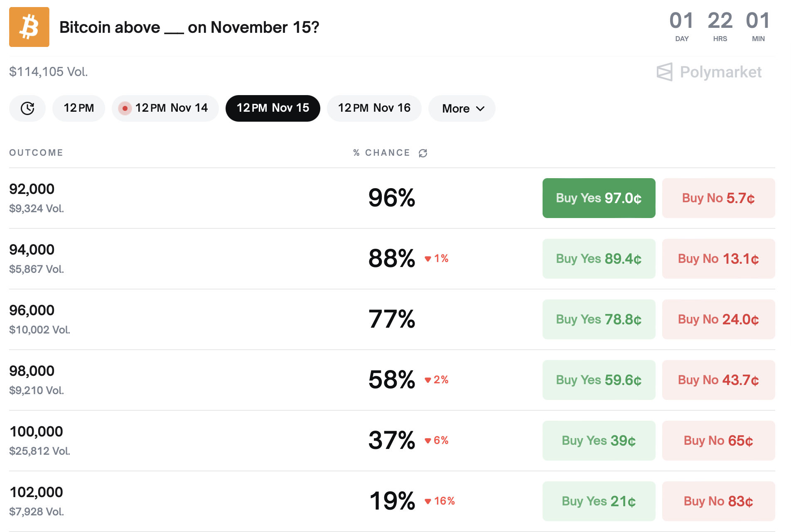
Task: Click the market title heading
Action: [189, 27]
